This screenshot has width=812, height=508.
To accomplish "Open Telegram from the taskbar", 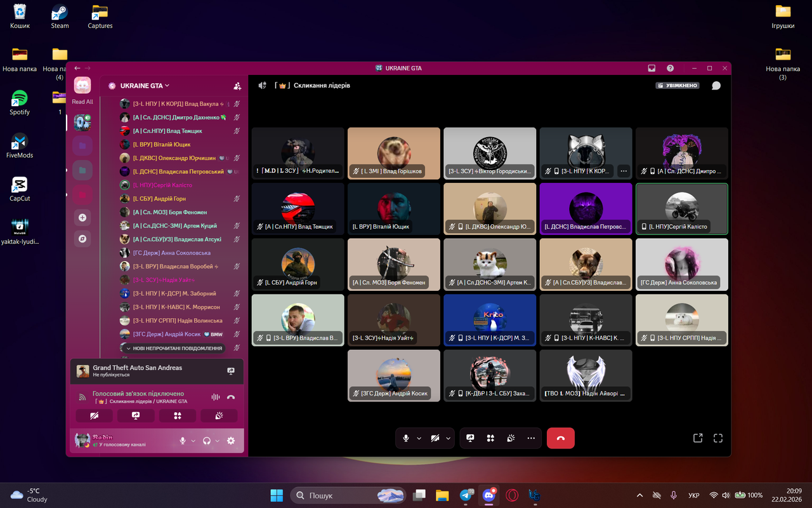I will (467, 495).
